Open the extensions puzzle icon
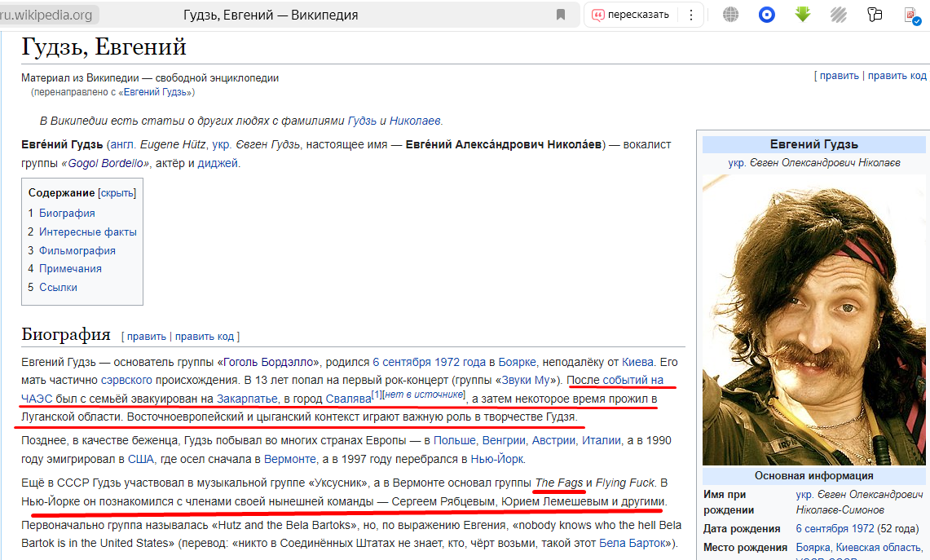930x560 pixels. (875, 15)
